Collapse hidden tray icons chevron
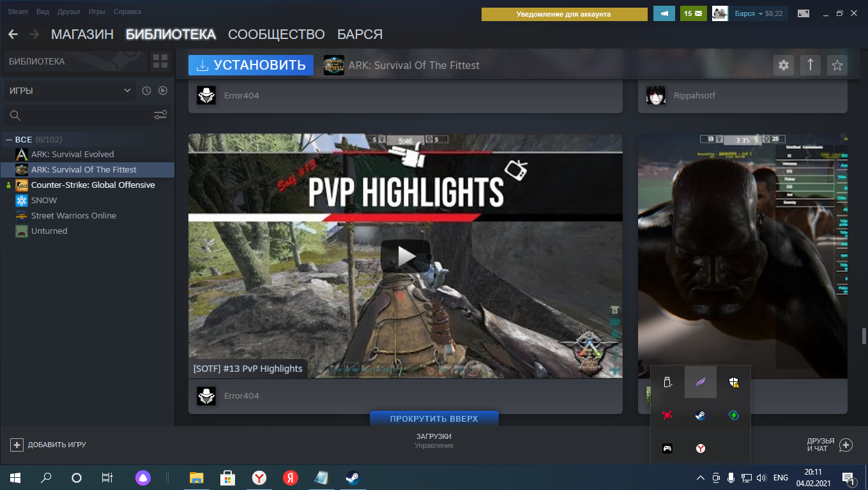Viewport: 868px width, 490px height. click(701, 478)
